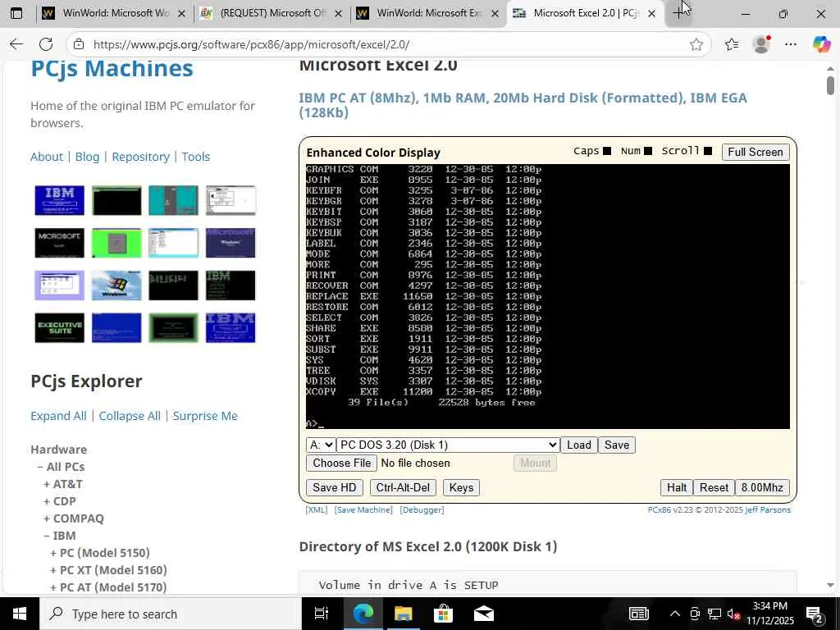This screenshot has width=840, height=630.
Task: Click the Choose File button
Action: (342, 463)
